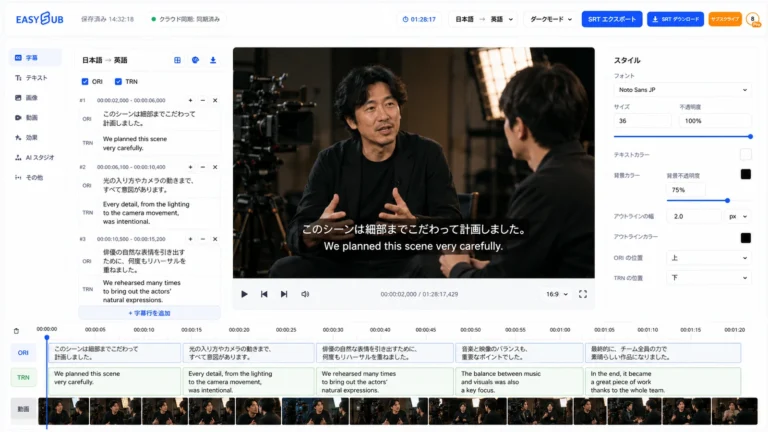Click the round blue icon in subtitle panel header
The width and height of the screenshot is (768, 432).
pos(195,60)
